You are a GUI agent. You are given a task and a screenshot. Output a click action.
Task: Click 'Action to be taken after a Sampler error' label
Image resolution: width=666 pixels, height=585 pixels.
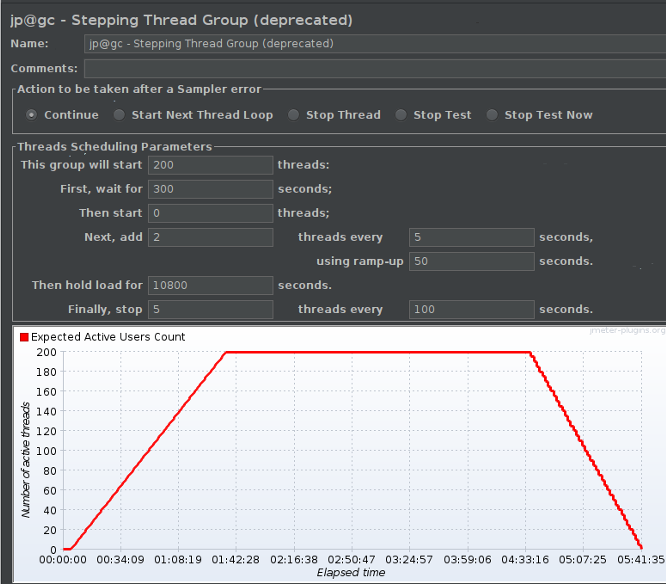pyautogui.click(x=139, y=89)
